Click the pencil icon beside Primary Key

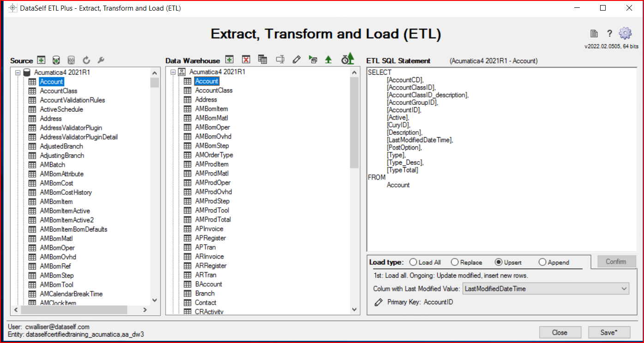pyautogui.click(x=379, y=302)
